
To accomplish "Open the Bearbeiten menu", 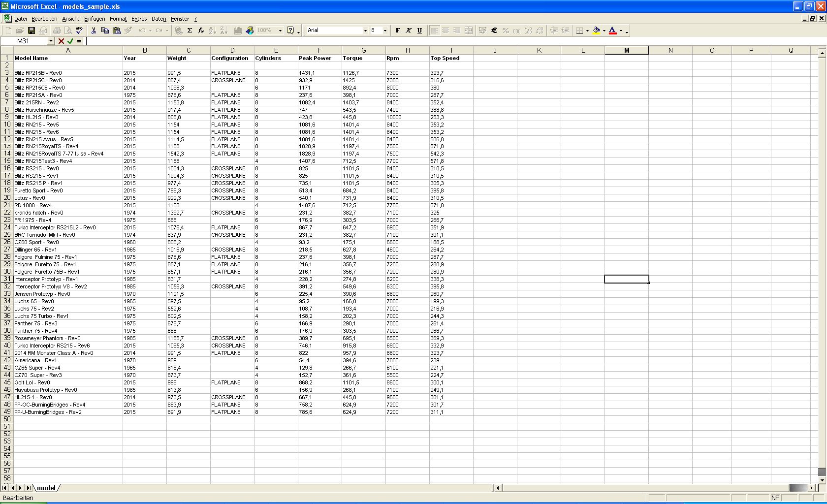I will pos(44,19).
